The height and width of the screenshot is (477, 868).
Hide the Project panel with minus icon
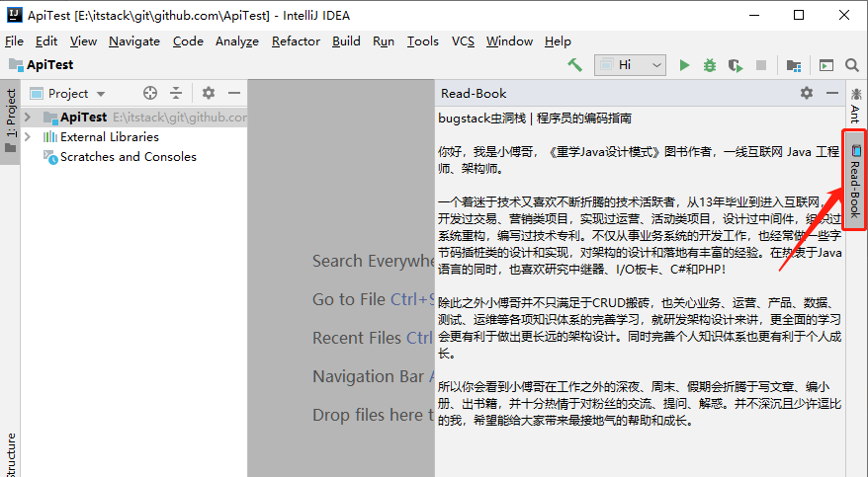click(234, 93)
